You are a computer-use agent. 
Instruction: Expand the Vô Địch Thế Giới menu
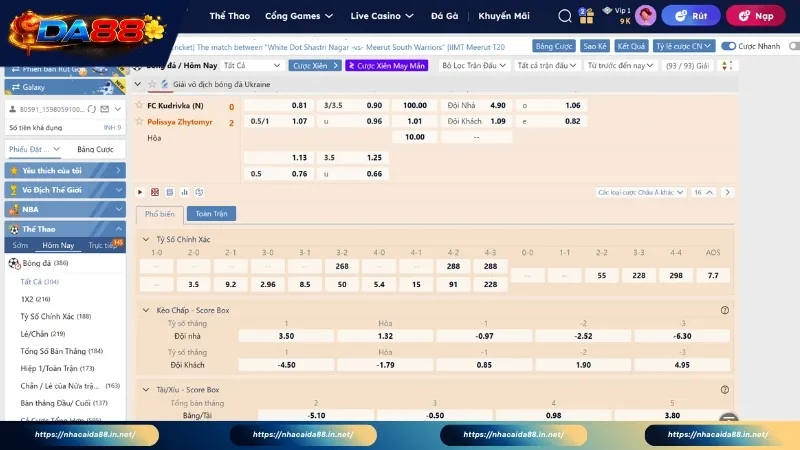65,190
